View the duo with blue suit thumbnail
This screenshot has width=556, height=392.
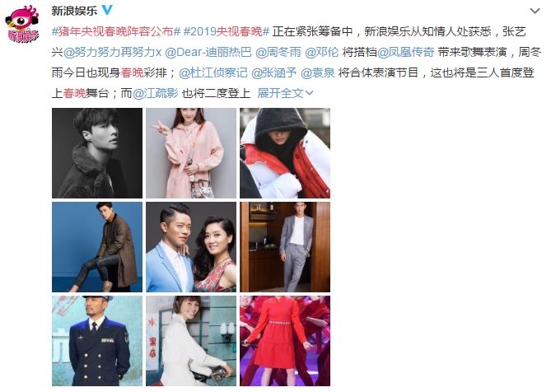click(191, 247)
